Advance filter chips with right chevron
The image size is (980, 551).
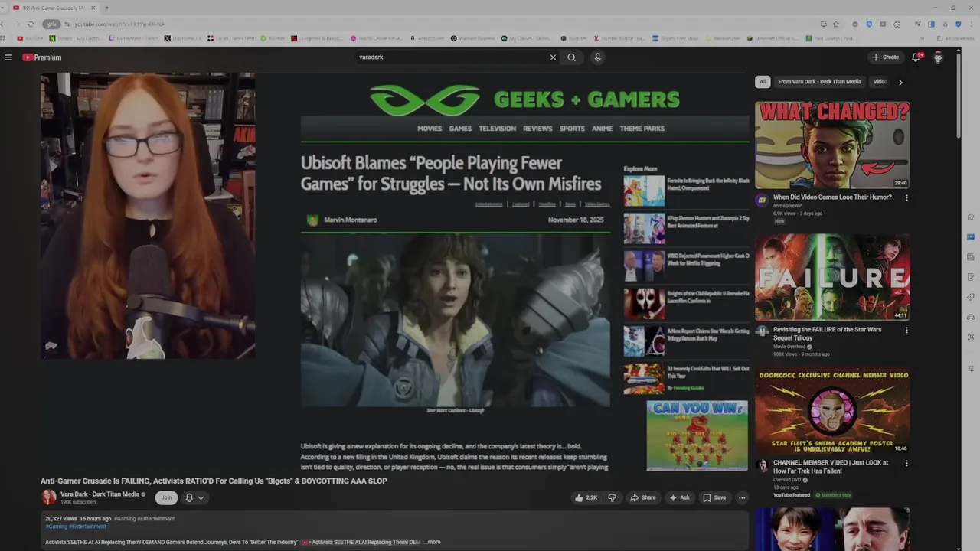(x=900, y=82)
